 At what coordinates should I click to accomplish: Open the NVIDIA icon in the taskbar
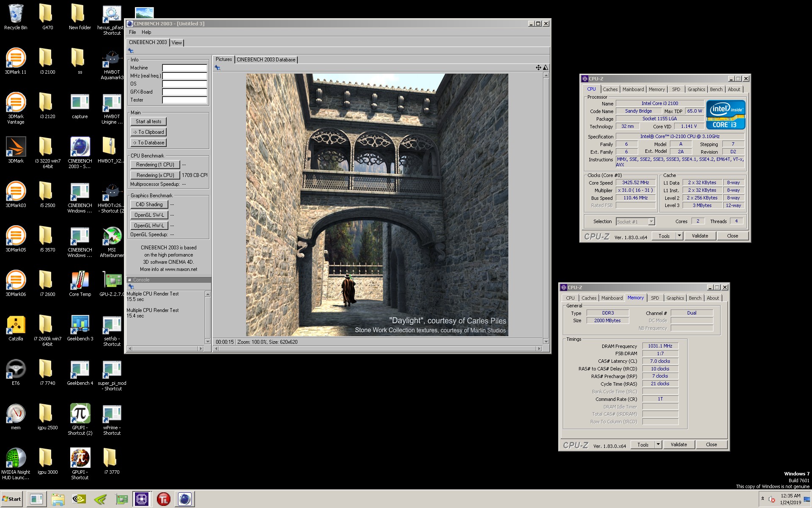[79, 499]
